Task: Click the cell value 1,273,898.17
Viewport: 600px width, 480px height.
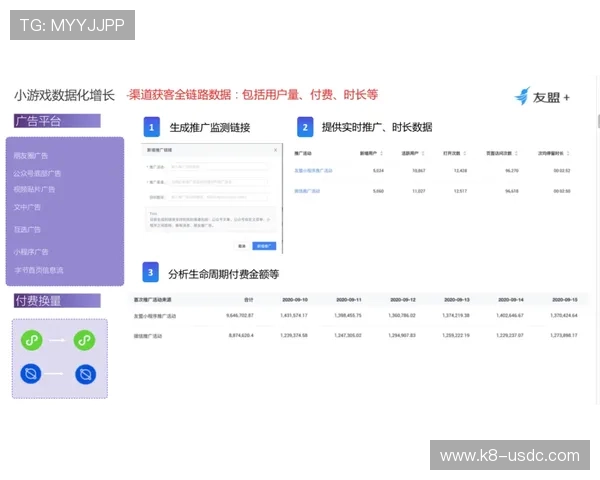Action: [x=564, y=335]
